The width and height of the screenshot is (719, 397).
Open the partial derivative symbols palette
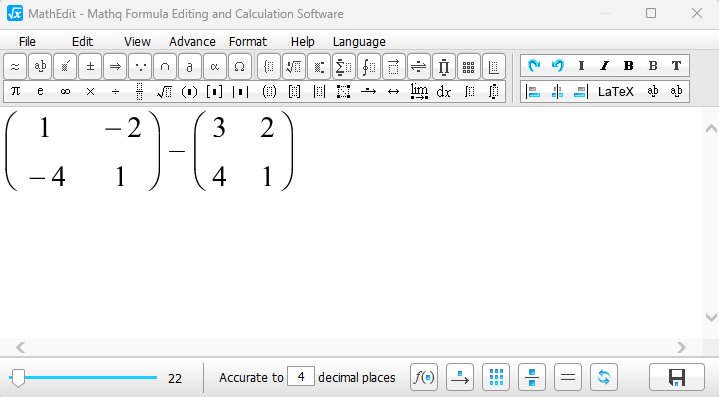click(190, 67)
